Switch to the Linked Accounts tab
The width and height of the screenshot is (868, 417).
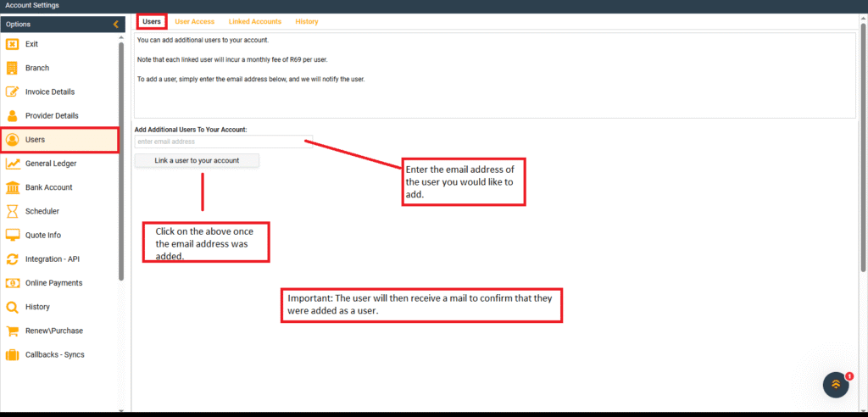(x=255, y=21)
